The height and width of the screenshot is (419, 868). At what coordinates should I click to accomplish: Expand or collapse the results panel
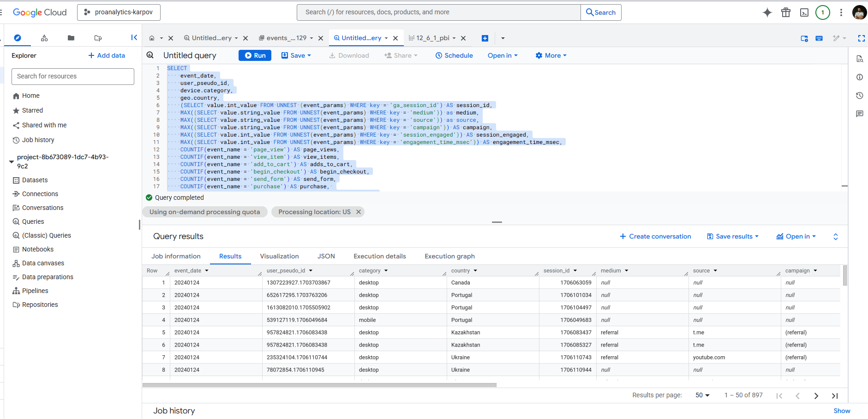[835, 237]
